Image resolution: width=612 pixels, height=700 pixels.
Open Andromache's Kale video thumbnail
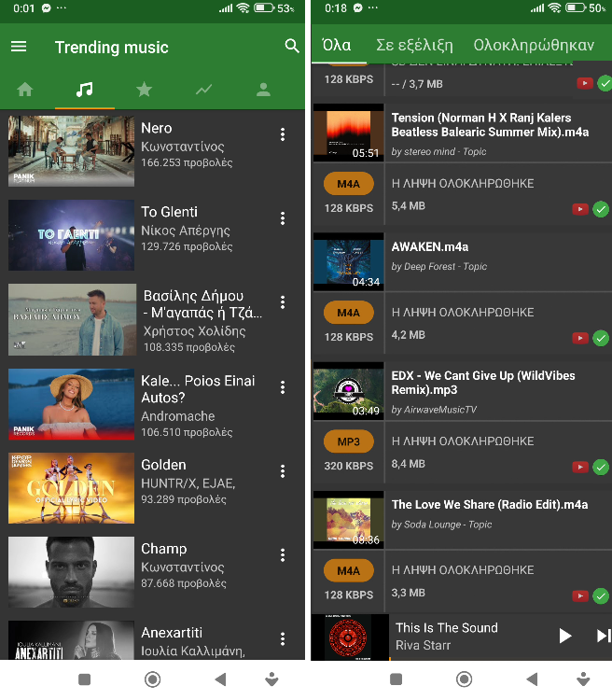point(72,404)
